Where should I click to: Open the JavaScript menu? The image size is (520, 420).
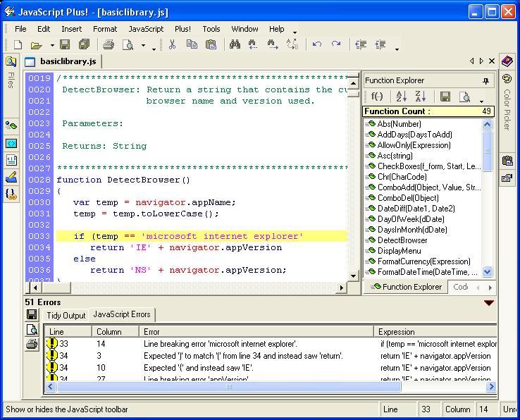(x=146, y=29)
